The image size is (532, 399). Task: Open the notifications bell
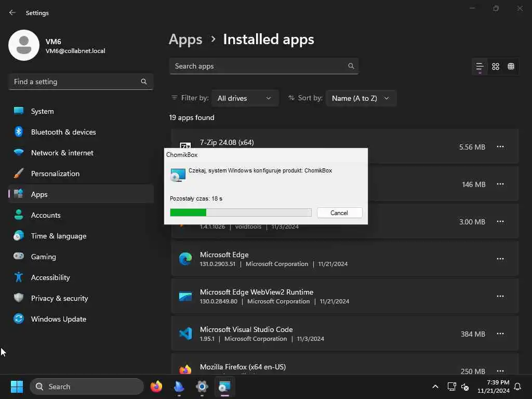pos(518,387)
